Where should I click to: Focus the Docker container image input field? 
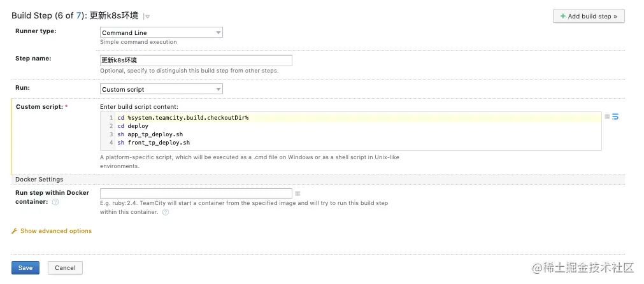point(196,194)
